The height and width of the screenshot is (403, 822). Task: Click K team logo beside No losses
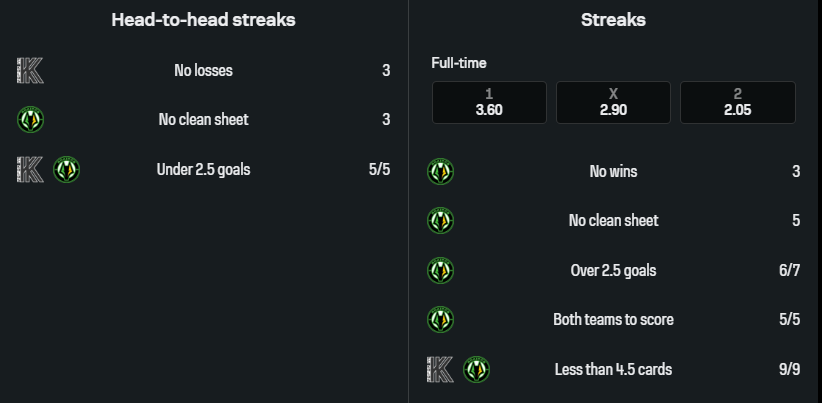coord(30,70)
